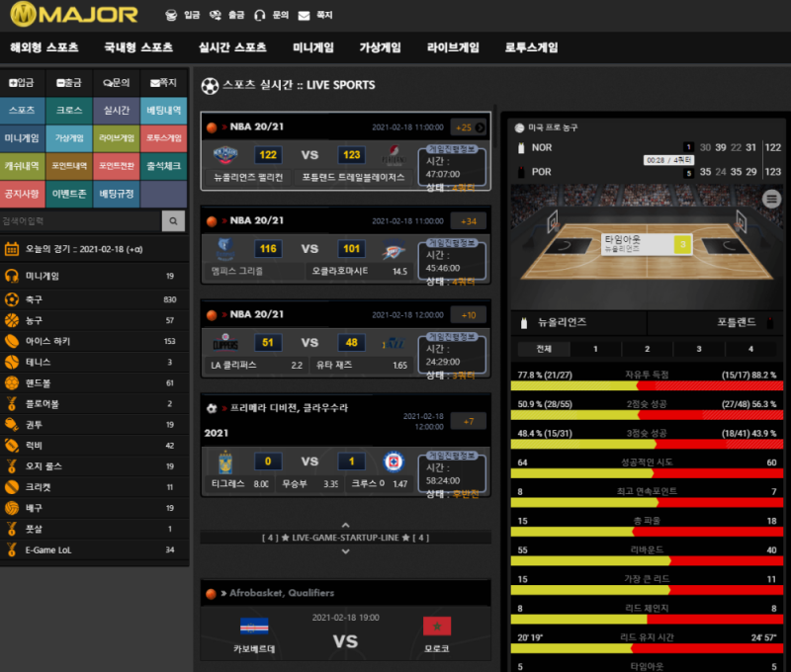
Task: Select the 아이스 하키 puck icon
Action: [12, 341]
